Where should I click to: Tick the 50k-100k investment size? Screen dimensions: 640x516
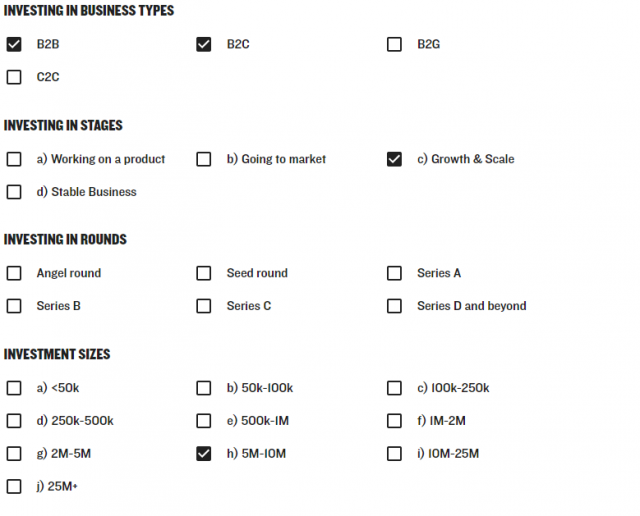pyautogui.click(x=204, y=388)
